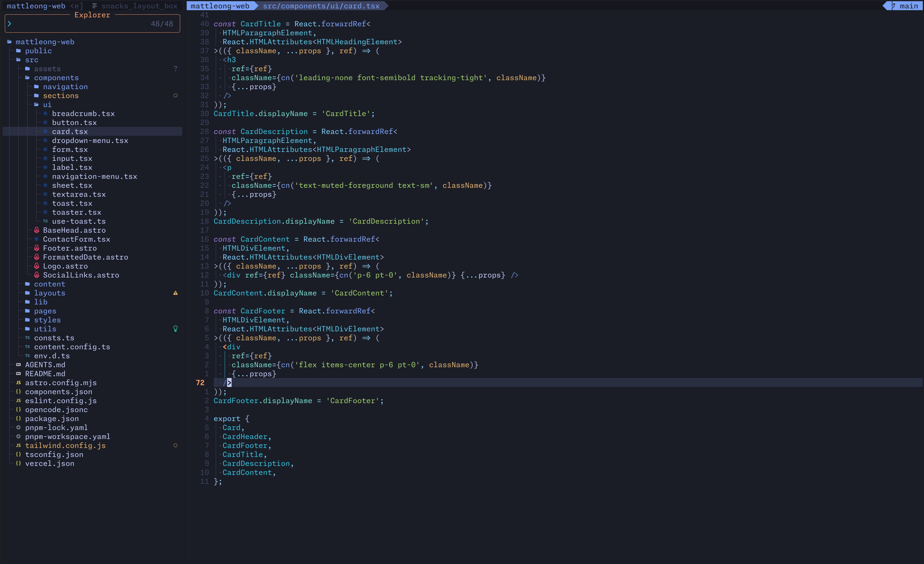
Task: Select the mattleong-web tab at top left
Action: point(36,6)
